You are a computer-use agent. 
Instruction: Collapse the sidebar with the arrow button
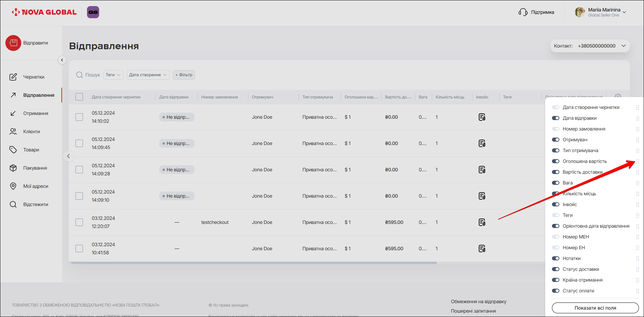click(x=62, y=60)
